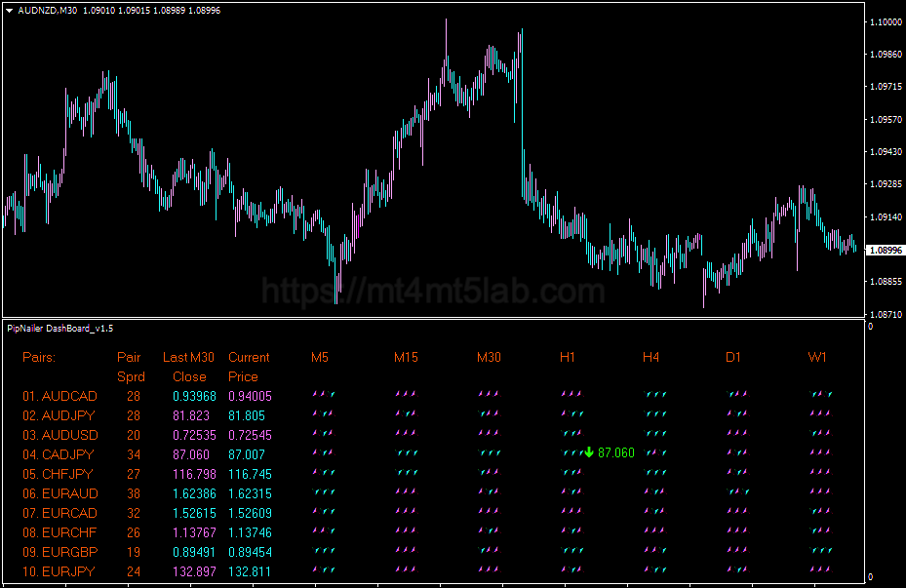Click the M15 timeframe column header
The image size is (906, 588).
(406, 358)
